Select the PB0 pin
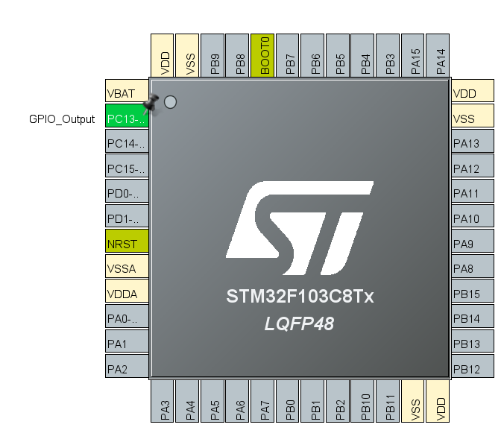Screen dimensions: 504x442 tap(287, 401)
